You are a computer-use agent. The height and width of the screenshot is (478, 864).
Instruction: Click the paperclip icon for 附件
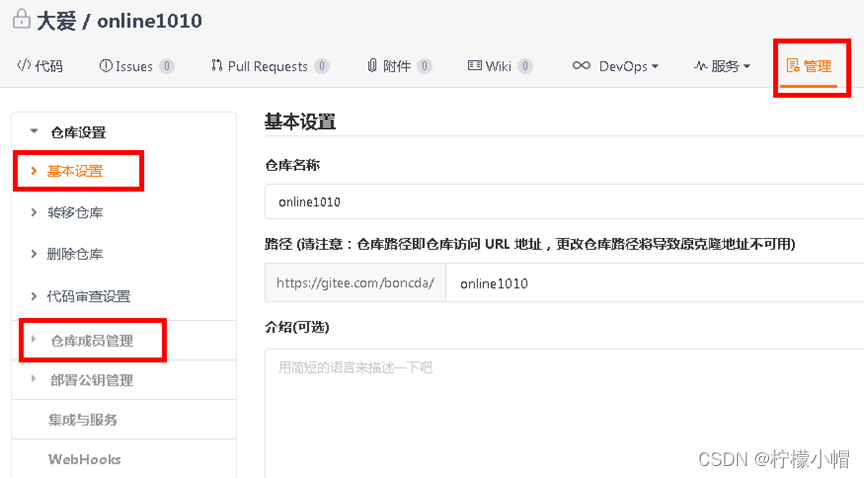pos(372,66)
